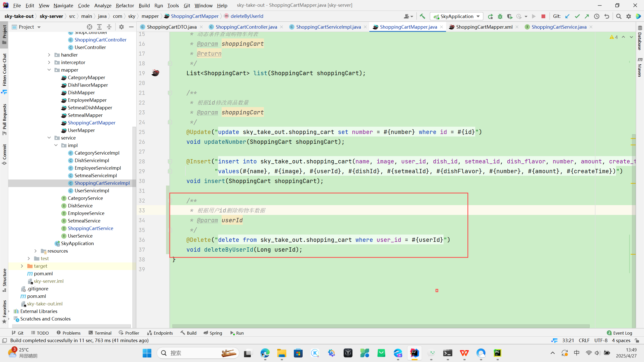The image size is (644, 362).
Task: Open Search Everywhere magnifier icon
Action: click(619, 16)
